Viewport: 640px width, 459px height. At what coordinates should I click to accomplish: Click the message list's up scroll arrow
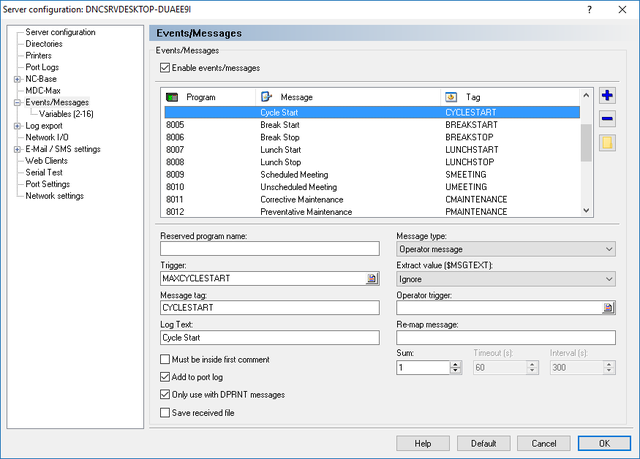tap(586, 95)
